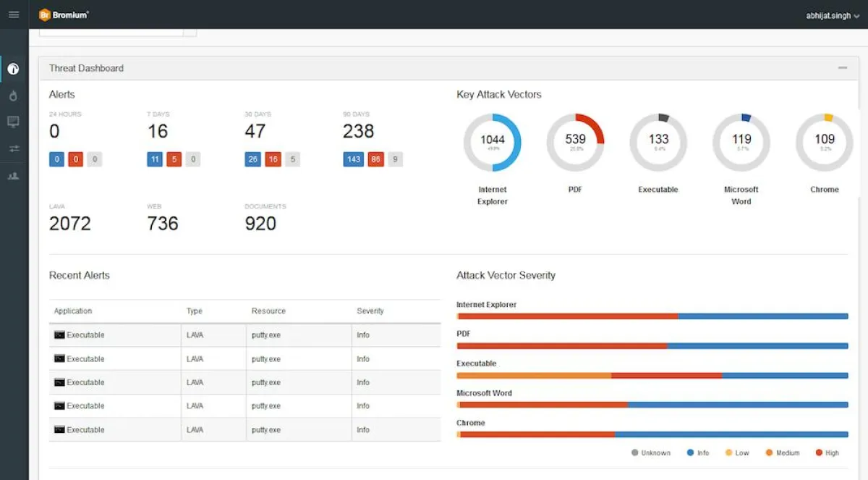
Task: Open the navigation hamburger menu
Action: 14,14
